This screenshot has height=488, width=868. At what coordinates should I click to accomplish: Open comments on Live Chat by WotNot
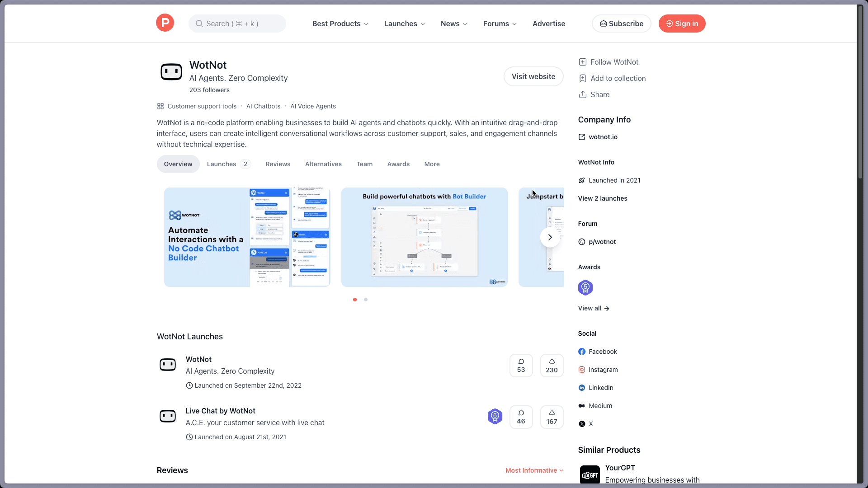(521, 417)
